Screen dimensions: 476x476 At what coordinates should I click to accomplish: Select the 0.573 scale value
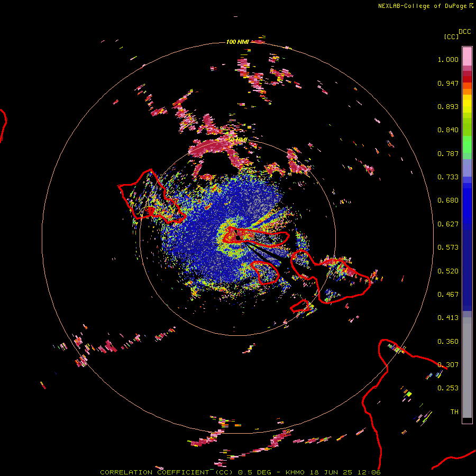(448, 248)
